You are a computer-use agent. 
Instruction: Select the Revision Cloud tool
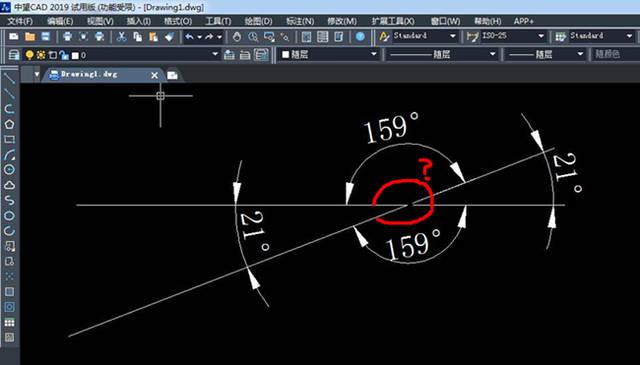9,185
